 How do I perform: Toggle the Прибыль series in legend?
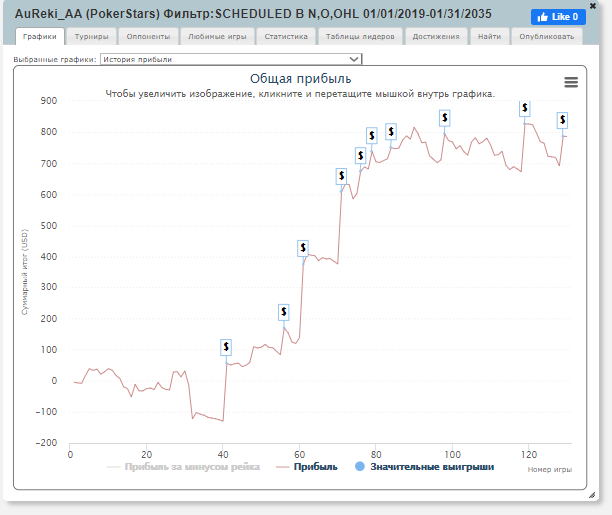[x=306, y=467]
